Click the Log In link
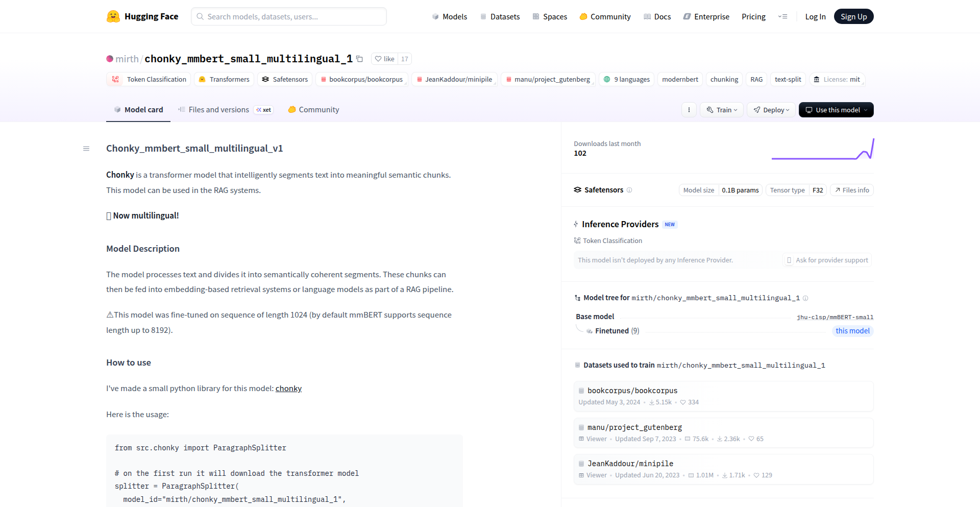 click(x=815, y=16)
